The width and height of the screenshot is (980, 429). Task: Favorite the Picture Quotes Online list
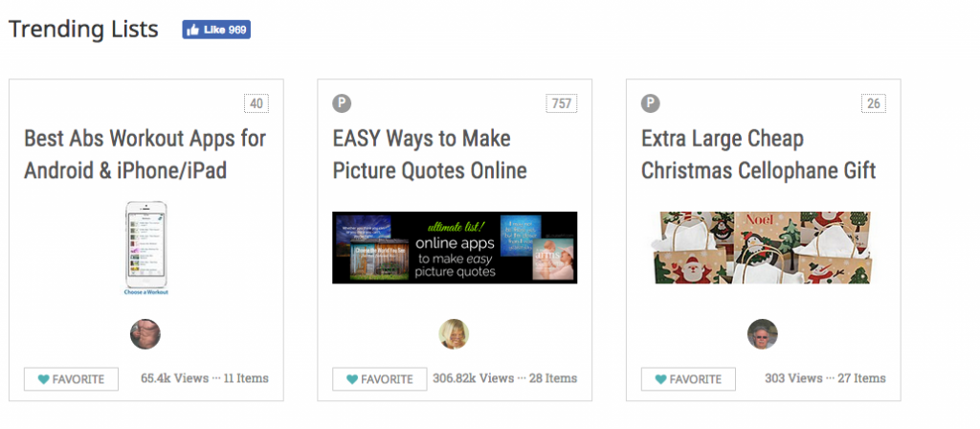tap(379, 379)
